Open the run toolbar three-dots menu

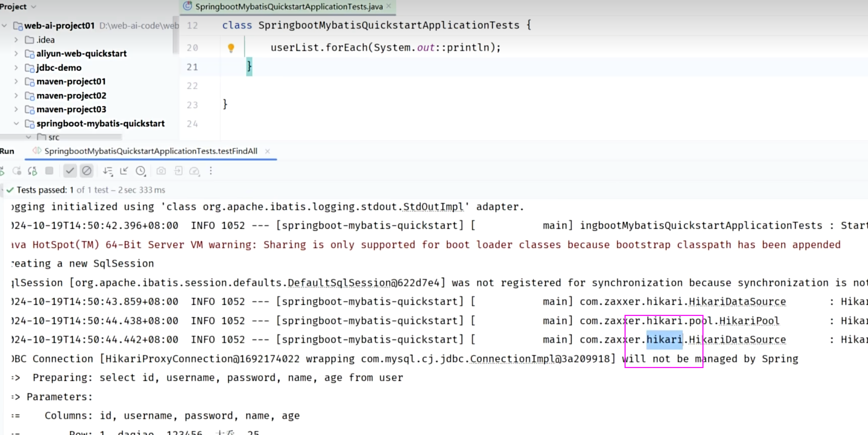point(211,171)
